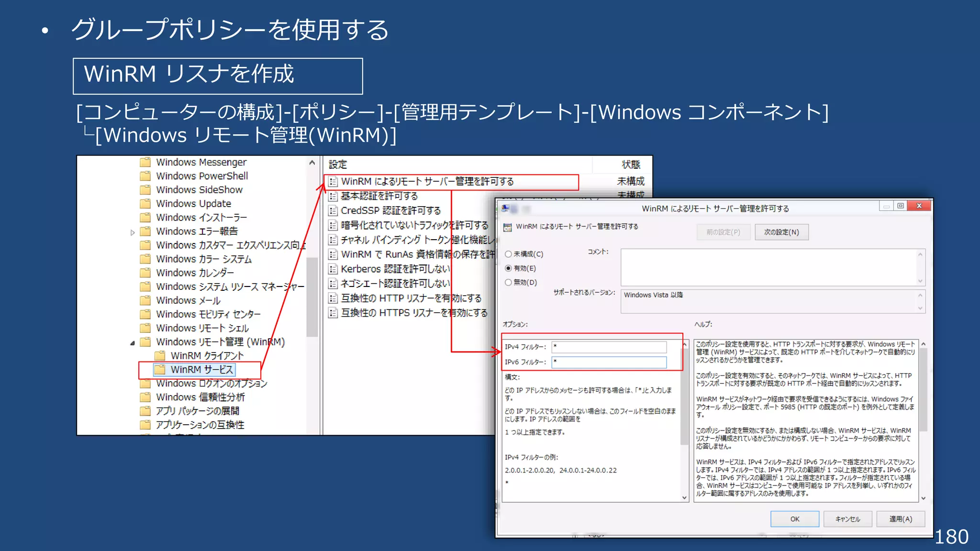The height and width of the screenshot is (551, 980).
Task: Click the policy icon beside CredSSP 認証を許可する
Action: [333, 210]
